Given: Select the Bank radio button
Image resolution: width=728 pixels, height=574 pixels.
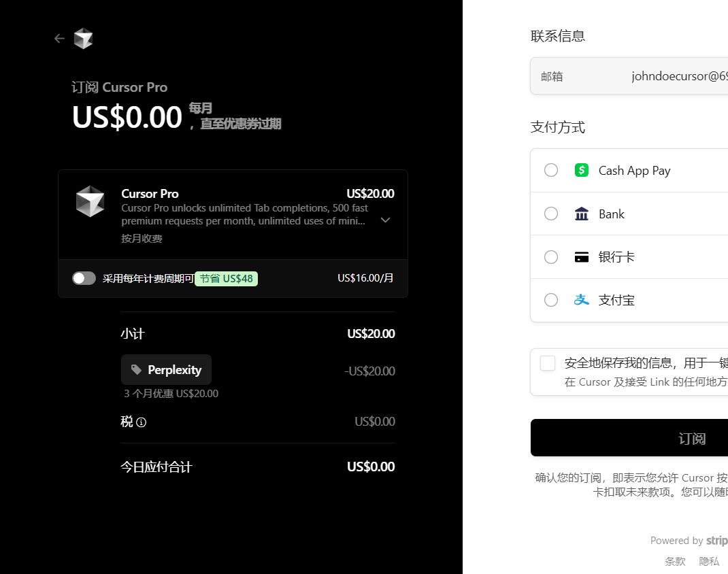Looking at the screenshot, I should coord(551,214).
